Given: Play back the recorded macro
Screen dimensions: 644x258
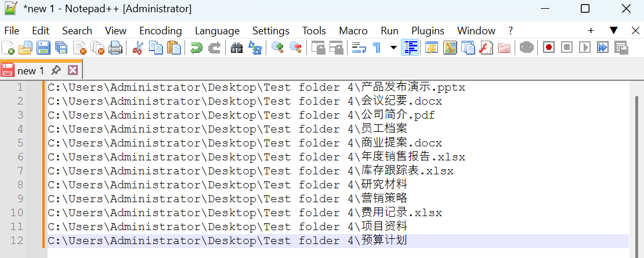Looking at the screenshot, I should (584, 48).
